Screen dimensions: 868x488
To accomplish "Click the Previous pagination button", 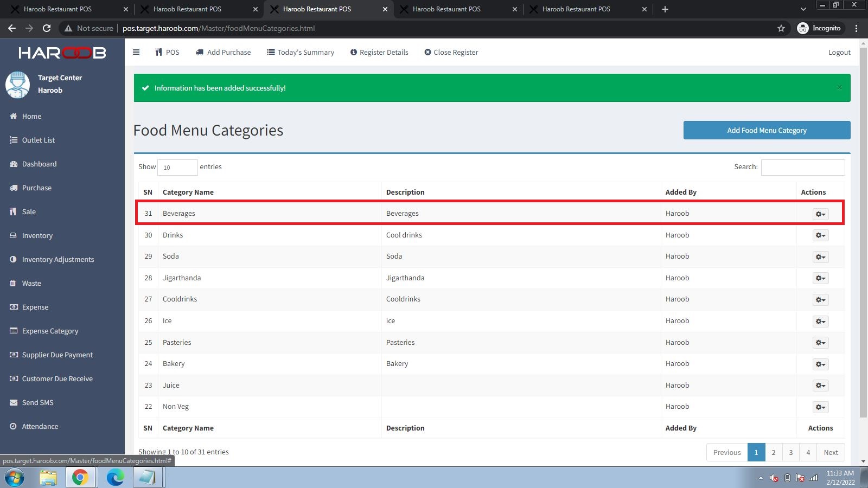I will coord(727,452).
